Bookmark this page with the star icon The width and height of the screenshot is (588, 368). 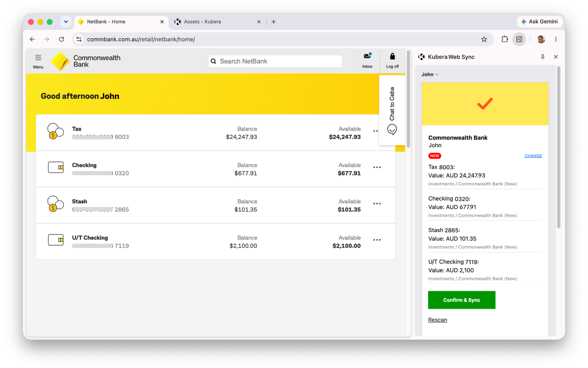(x=484, y=40)
